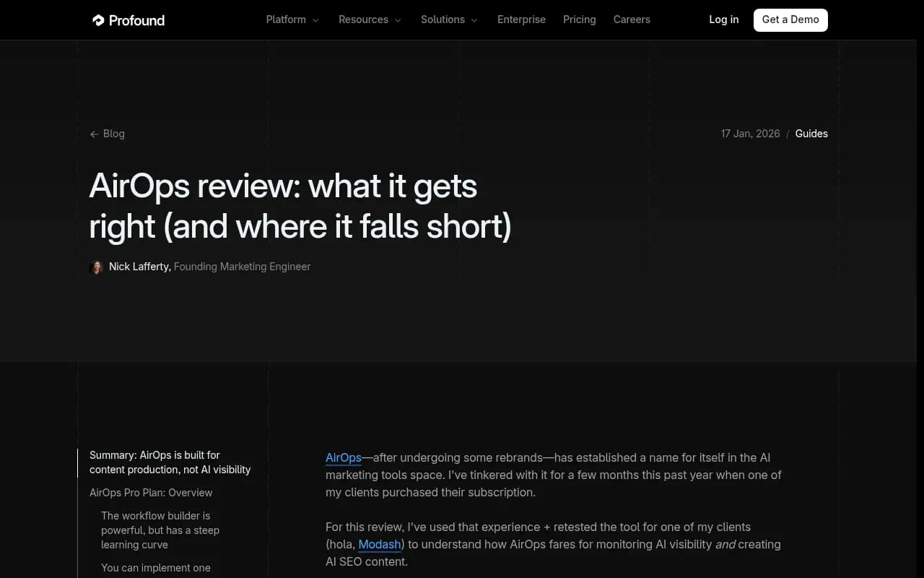Screen dimensions: 924x578
Task: Click Nick Lafferty's avatar photo
Action: tap(96, 267)
